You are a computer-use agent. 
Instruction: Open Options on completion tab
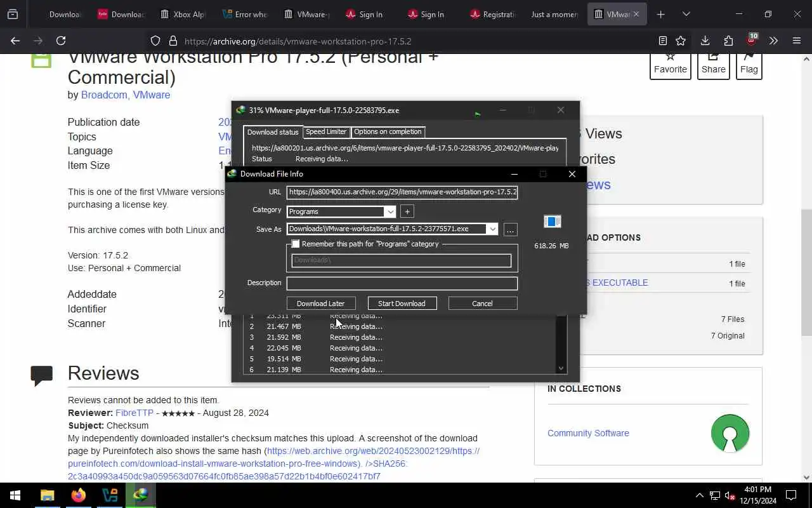point(388,131)
